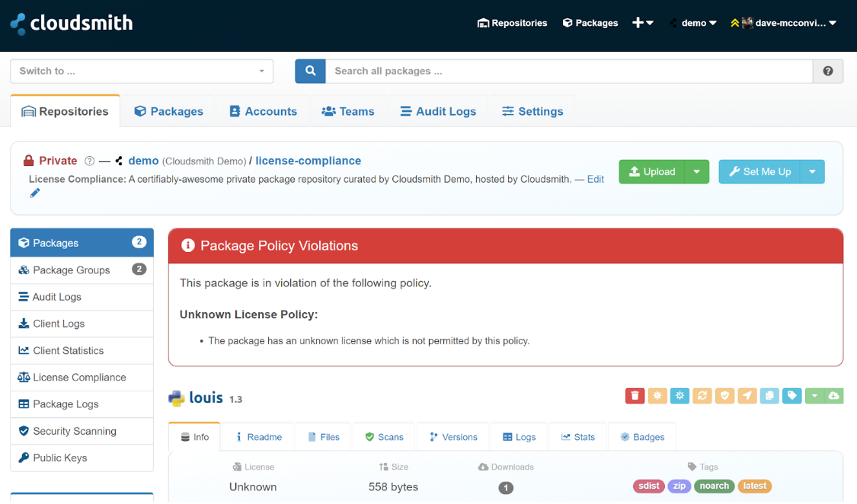This screenshot has width=857, height=504.
Task: Open the Audit Logs main tab
Action: [x=438, y=111]
